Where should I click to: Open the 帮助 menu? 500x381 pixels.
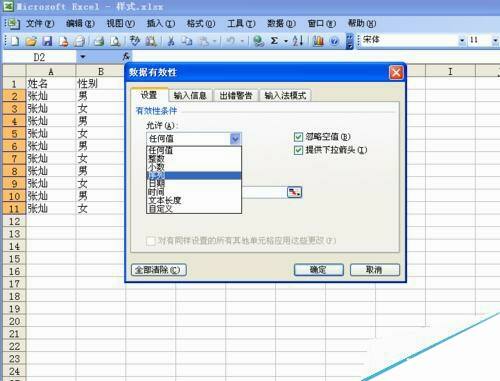click(362, 24)
